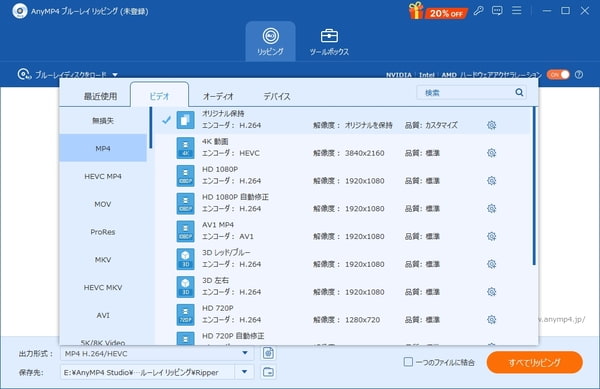Select the "4K 動画" preset text

pos(215,142)
